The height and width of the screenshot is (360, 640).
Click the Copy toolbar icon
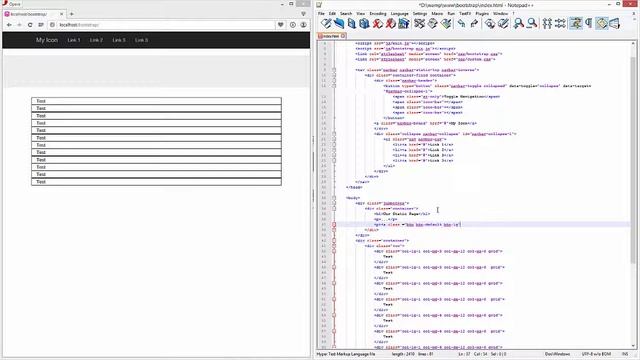coord(432,24)
